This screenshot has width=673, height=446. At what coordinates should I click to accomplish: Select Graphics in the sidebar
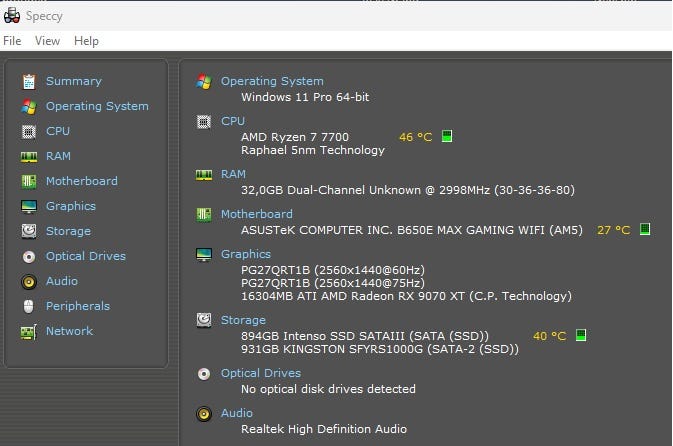71,206
